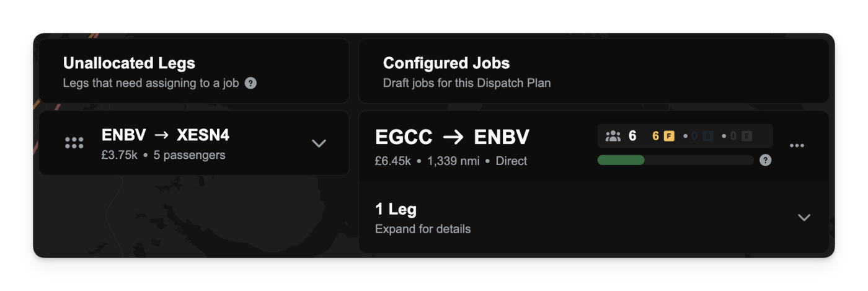
Task: Click the EGCC → ENBV job title
Action: pos(452,137)
